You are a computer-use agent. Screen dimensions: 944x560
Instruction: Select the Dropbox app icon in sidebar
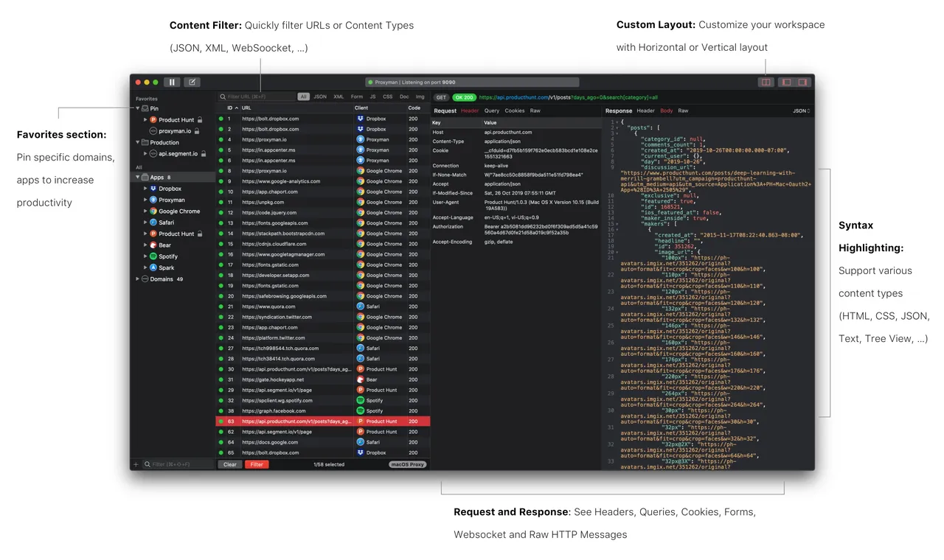coord(153,189)
